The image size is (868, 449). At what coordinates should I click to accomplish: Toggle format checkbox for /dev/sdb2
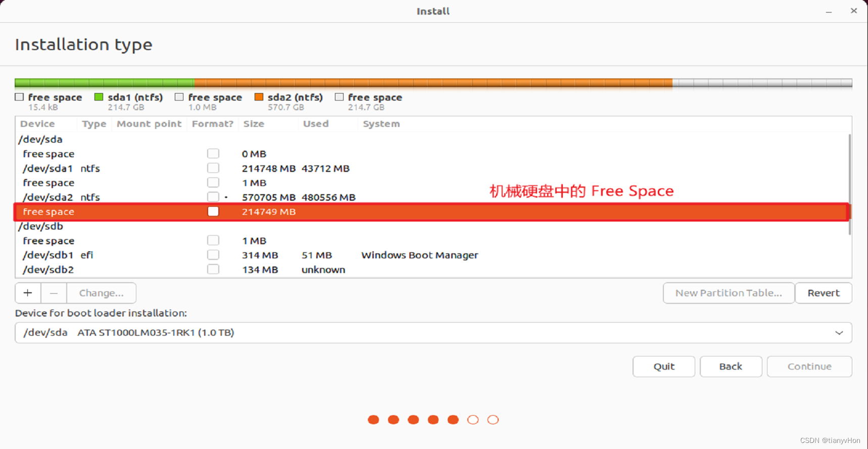point(213,270)
